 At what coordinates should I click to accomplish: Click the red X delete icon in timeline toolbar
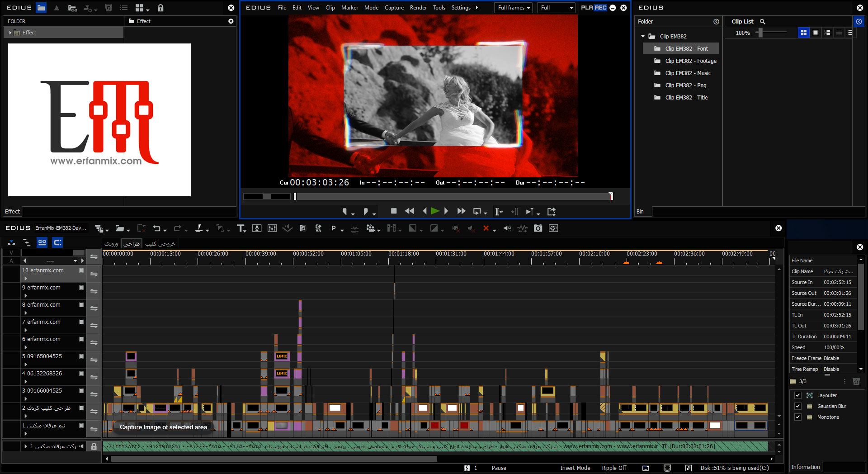pos(486,228)
